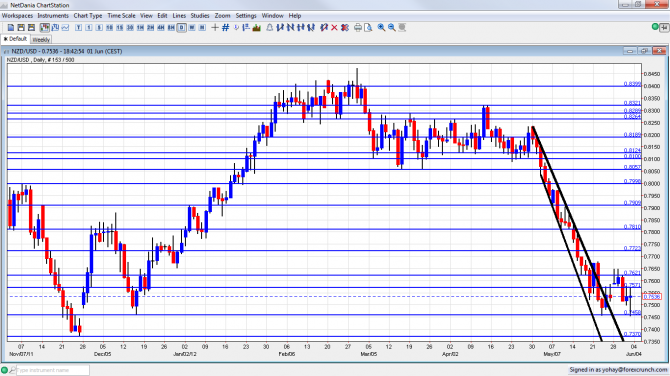Click the 0.7370 support line label

click(x=632, y=334)
